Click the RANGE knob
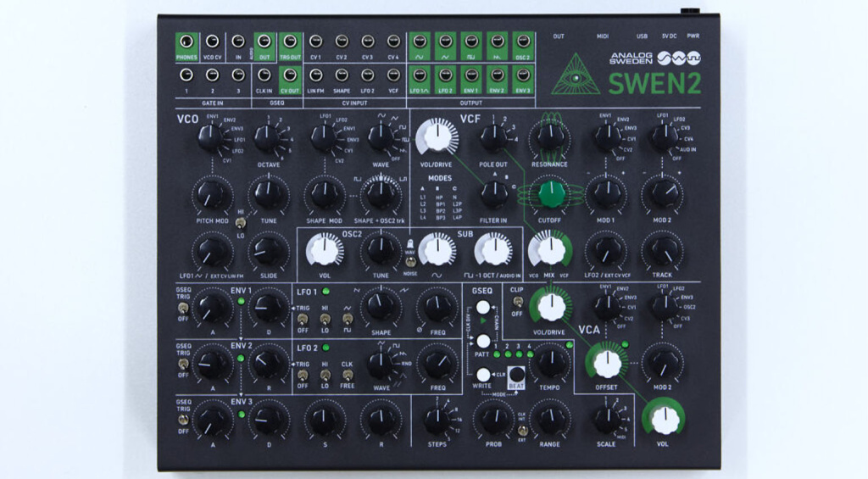 (x=549, y=421)
